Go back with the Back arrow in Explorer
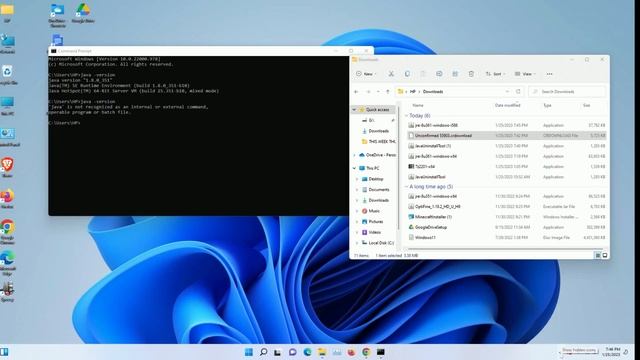 [356, 92]
